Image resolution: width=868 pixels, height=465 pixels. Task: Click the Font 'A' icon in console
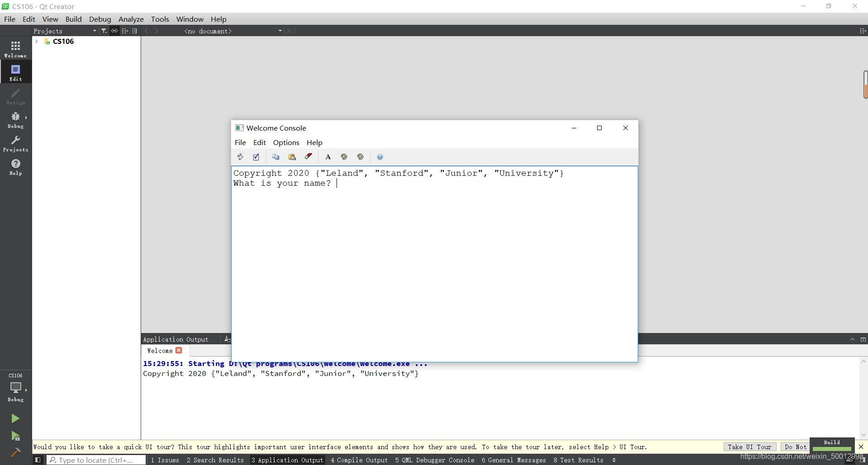pos(328,157)
